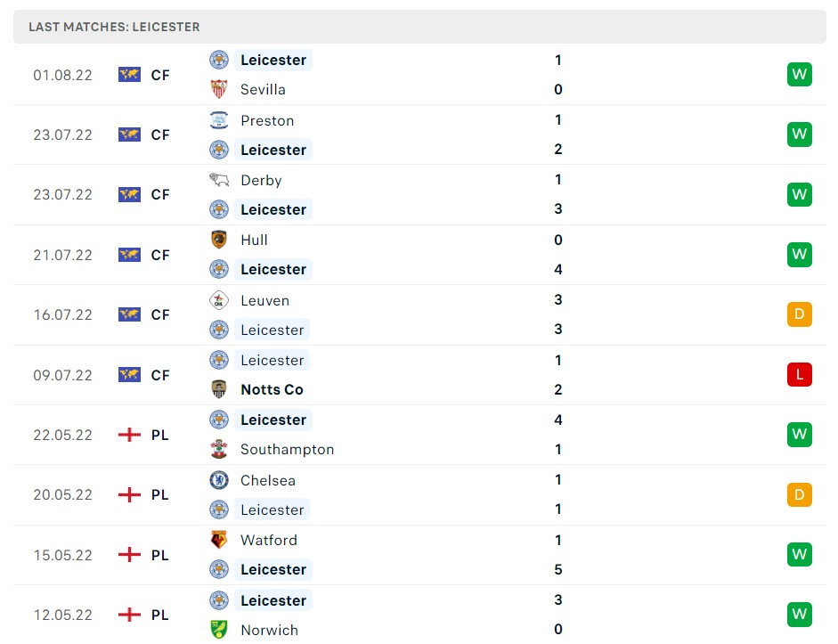Viewport: 838px width, 644px height.
Task: Click the Chelsea club crest
Action: click(x=219, y=480)
